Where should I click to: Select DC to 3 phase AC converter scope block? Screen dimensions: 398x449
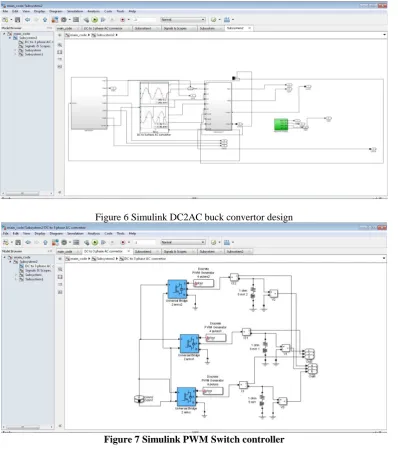click(154, 106)
